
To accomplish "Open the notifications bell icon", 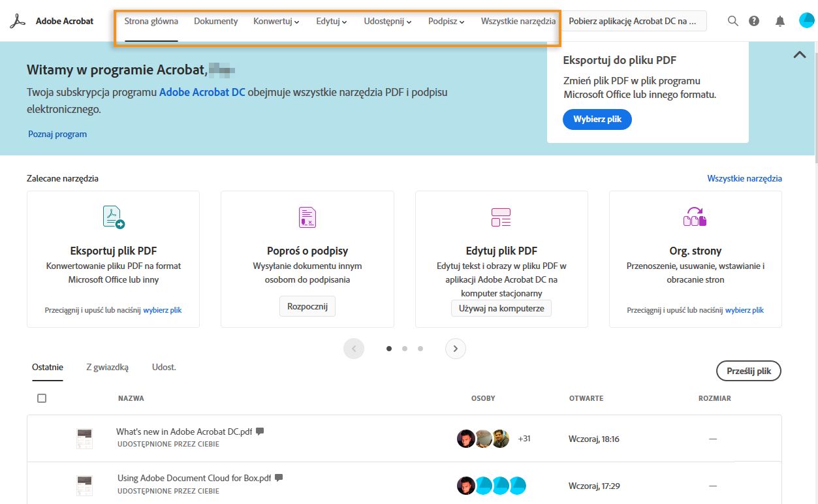I will pyautogui.click(x=779, y=21).
